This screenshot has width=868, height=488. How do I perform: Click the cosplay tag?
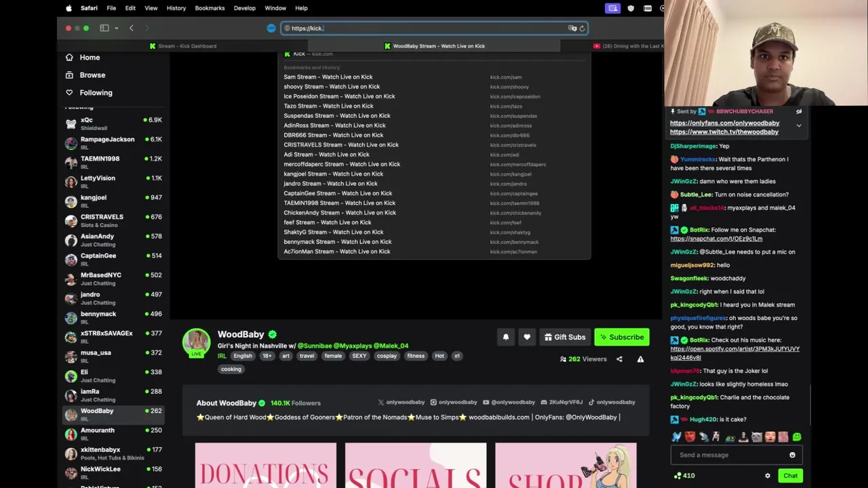pos(387,356)
